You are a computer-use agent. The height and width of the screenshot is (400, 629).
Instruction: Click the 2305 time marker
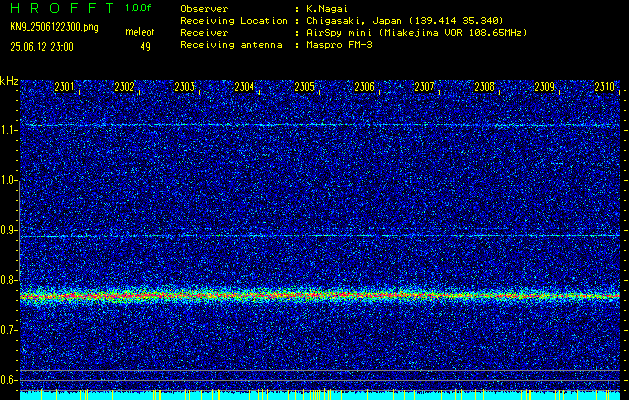click(x=304, y=87)
